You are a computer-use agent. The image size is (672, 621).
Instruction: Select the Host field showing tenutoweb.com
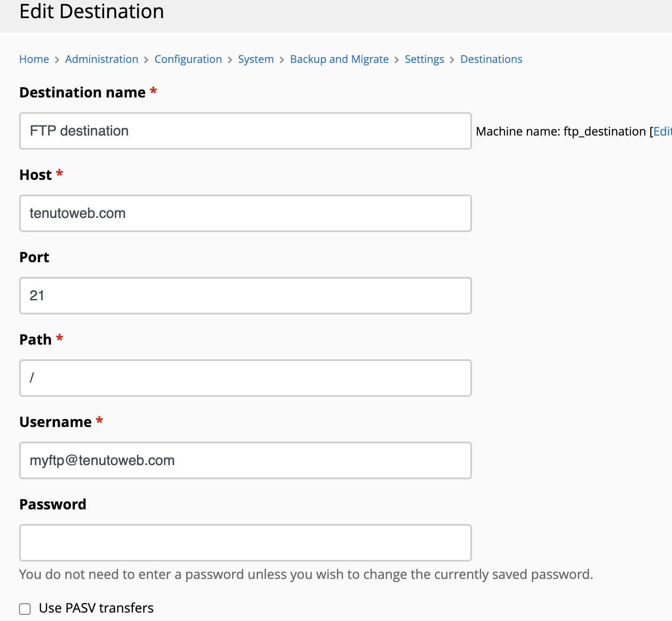click(x=245, y=213)
